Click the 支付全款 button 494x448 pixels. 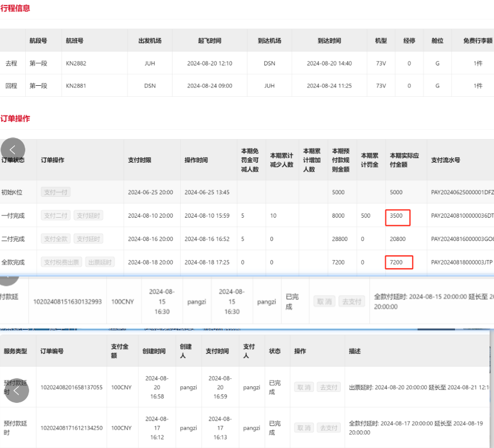pos(55,239)
